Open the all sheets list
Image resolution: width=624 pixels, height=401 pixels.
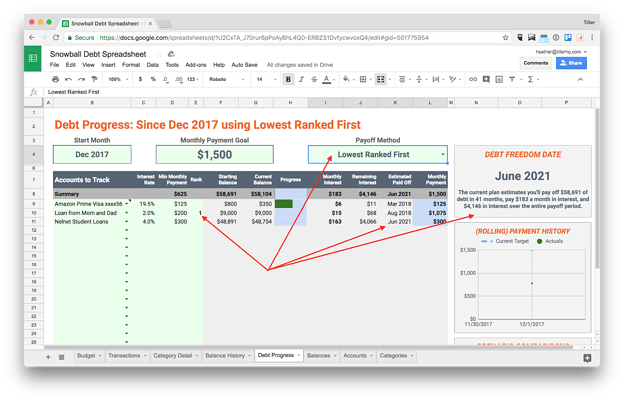pos(62,357)
